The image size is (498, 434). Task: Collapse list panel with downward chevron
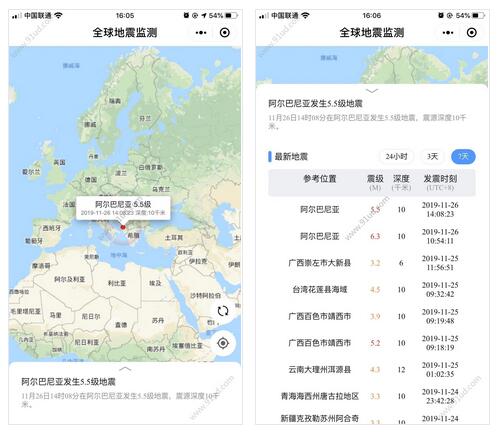[372, 91]
